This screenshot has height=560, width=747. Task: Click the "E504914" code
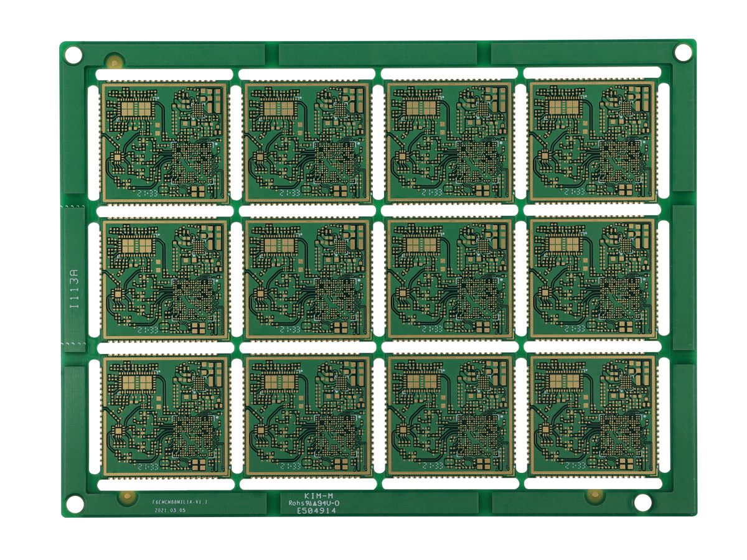pyautogui.click(x=316, y=511)
